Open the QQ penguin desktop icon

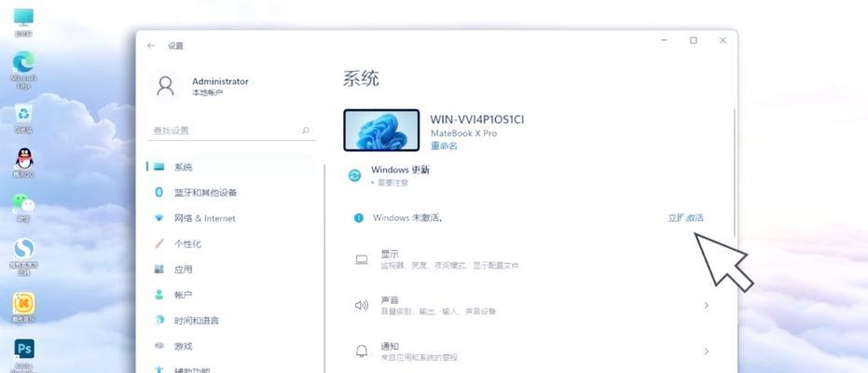pyautogui.click(x=23, y=162)
